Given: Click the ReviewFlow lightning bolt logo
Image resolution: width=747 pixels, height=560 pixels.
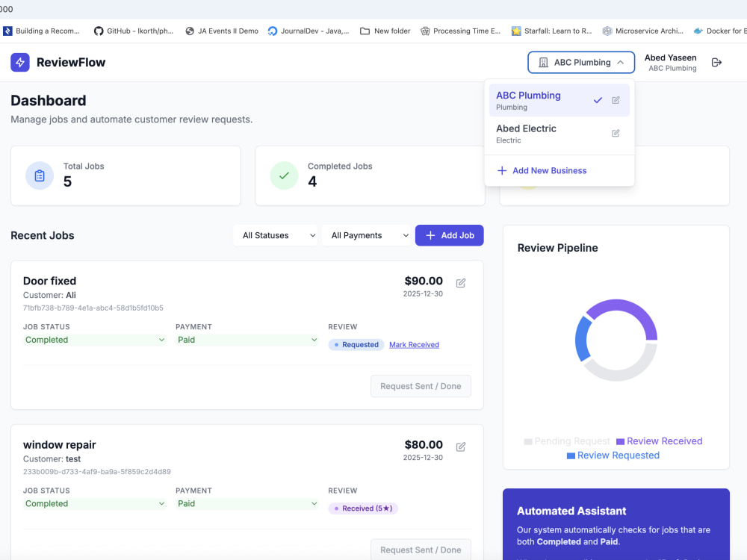Looking at the screenshot, I should (20, 63).
